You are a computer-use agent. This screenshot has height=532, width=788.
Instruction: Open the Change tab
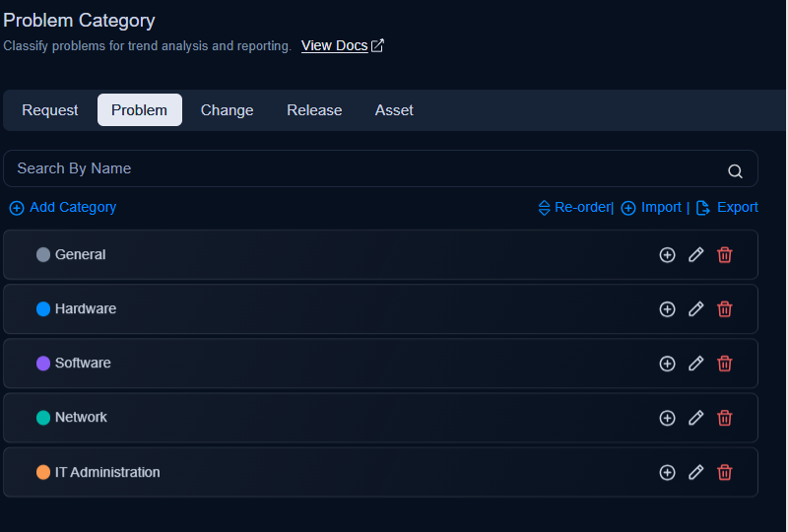coord(227,110)
